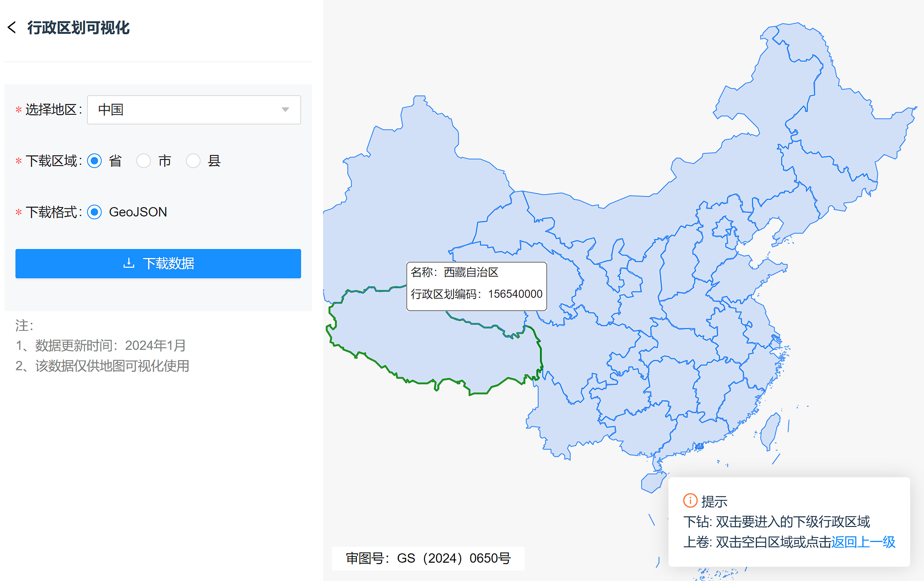Click the orange info icon in tip box
The width and height of the screenshot is (924, 581).
click(x=690, y=500)
